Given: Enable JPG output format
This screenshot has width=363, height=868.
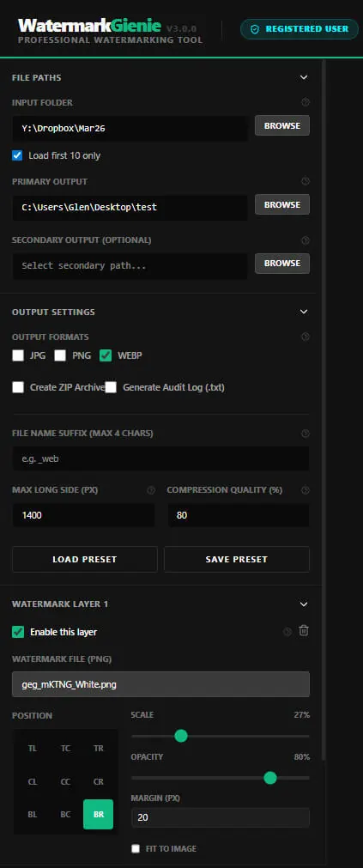Looking at the screenshot, I should 18,355.
